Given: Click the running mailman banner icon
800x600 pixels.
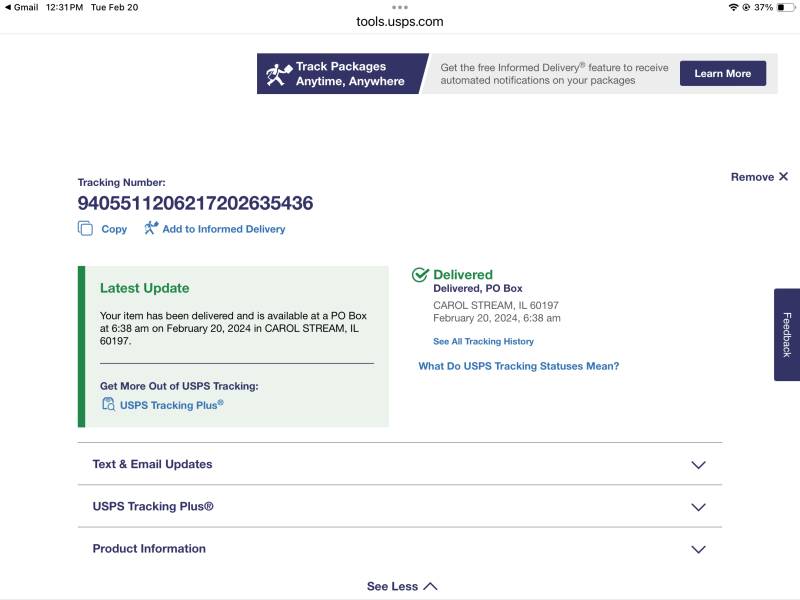Looking at the screenshot, I should (x=279, y=74).
